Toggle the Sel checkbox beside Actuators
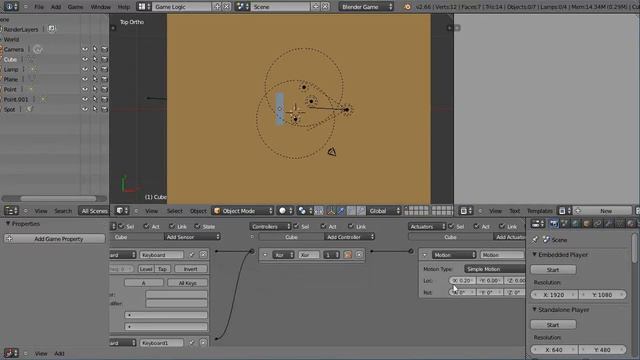Viewport: 640px width, 360px height. (451, 226)
